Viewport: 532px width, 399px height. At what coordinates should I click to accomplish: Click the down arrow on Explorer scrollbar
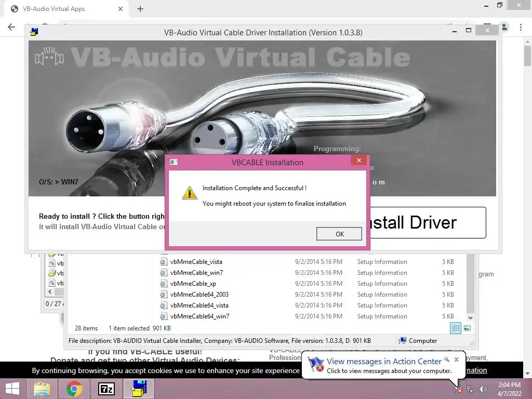point(470,317)
